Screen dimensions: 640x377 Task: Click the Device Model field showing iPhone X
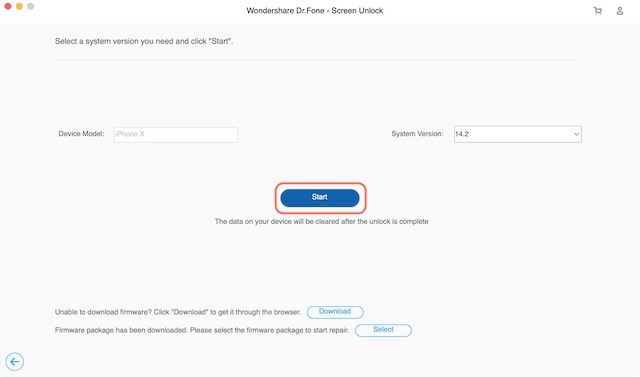click(x=176, y=135)
